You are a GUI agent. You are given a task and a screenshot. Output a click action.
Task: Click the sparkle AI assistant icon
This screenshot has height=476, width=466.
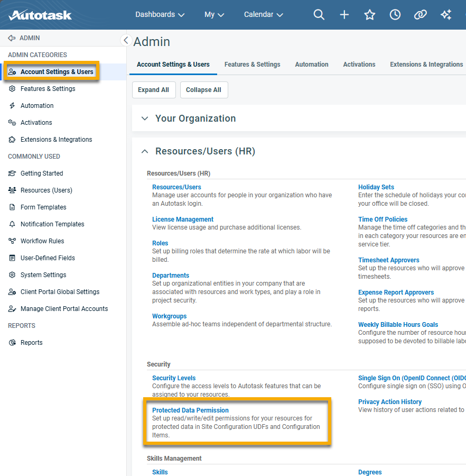coord(445,14)
